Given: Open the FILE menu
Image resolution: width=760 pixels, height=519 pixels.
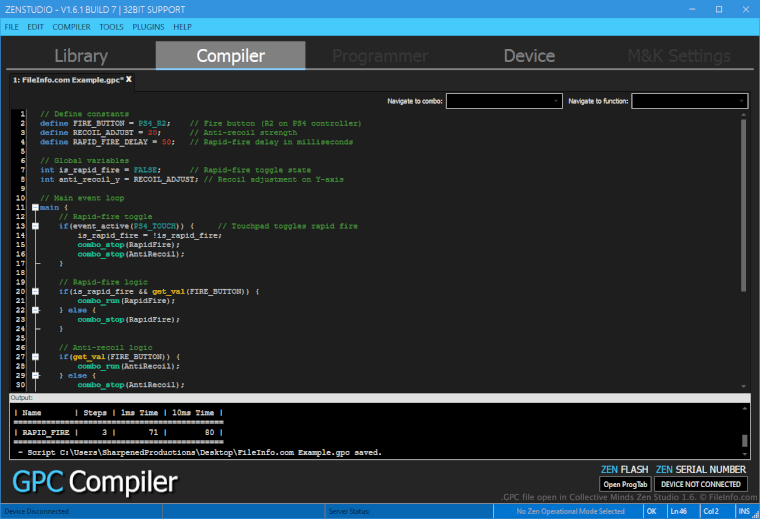Looking at the screenshot, I should (12, 26).
